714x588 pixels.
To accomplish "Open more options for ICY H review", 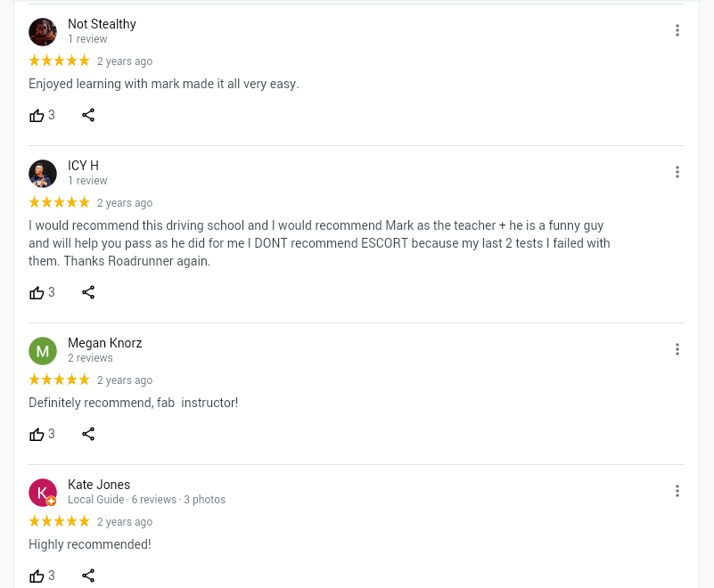I will click(x=677, y=172).
